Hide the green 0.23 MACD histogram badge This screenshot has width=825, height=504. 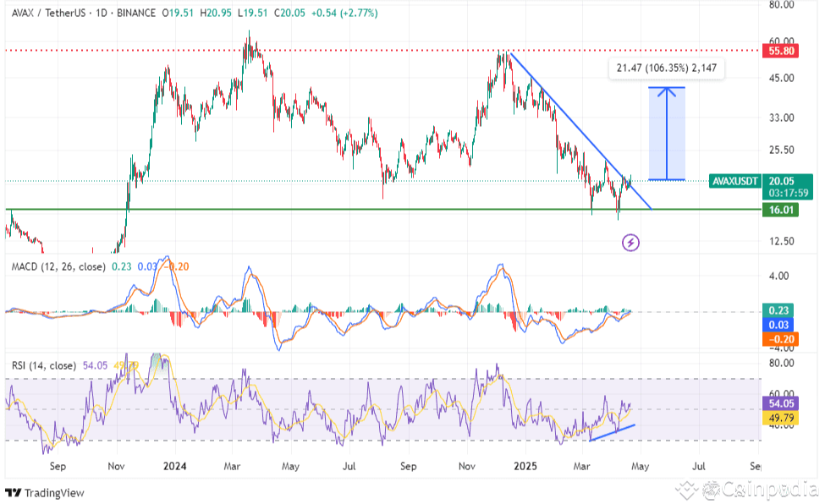coord(777,310)
